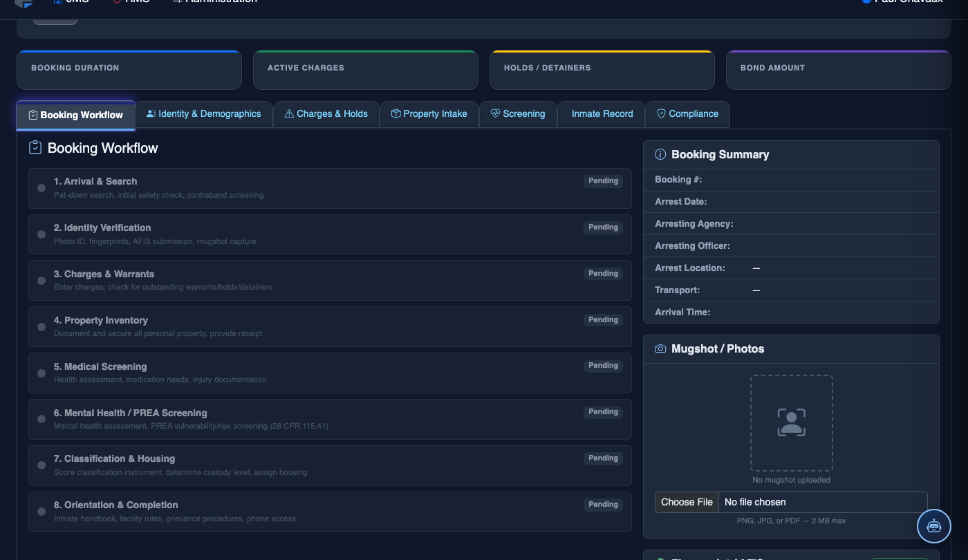Open step 8. Orientation & Completion

pyautogui.click(x=330, y=512)
